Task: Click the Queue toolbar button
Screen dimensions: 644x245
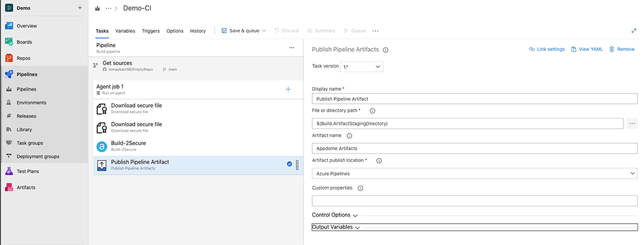Action: tap(355, 31)
